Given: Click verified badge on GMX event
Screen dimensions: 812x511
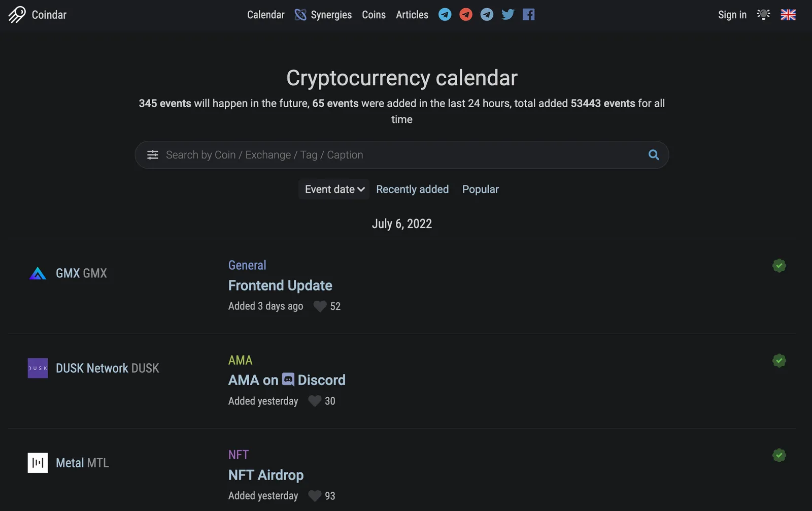Looking at the screenshot, I should coord(779,266).
